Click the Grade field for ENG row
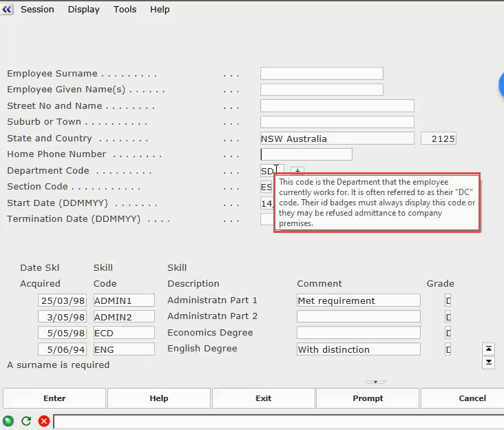The width and height of the screenshot is (504, 430). tap(448, 349)
